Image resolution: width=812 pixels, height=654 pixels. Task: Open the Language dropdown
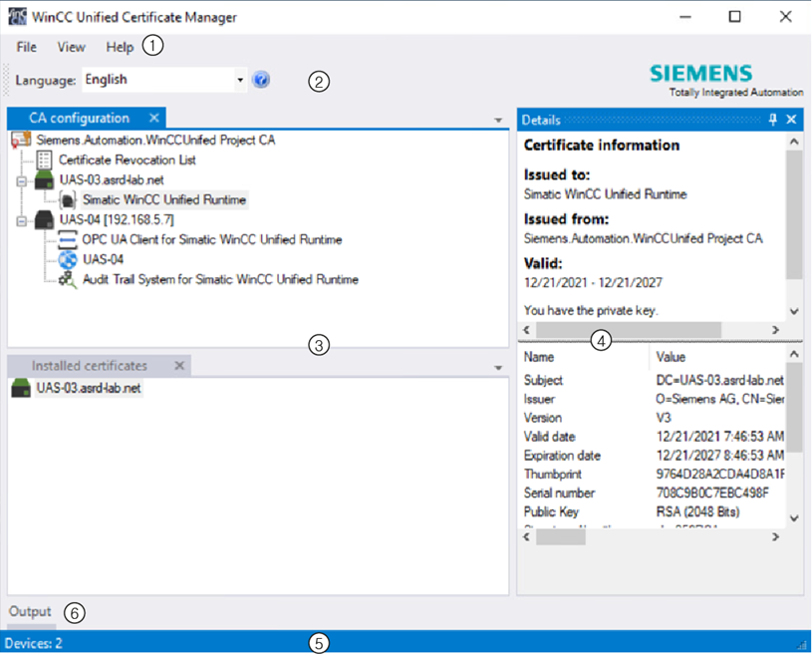tap(240, 80)
